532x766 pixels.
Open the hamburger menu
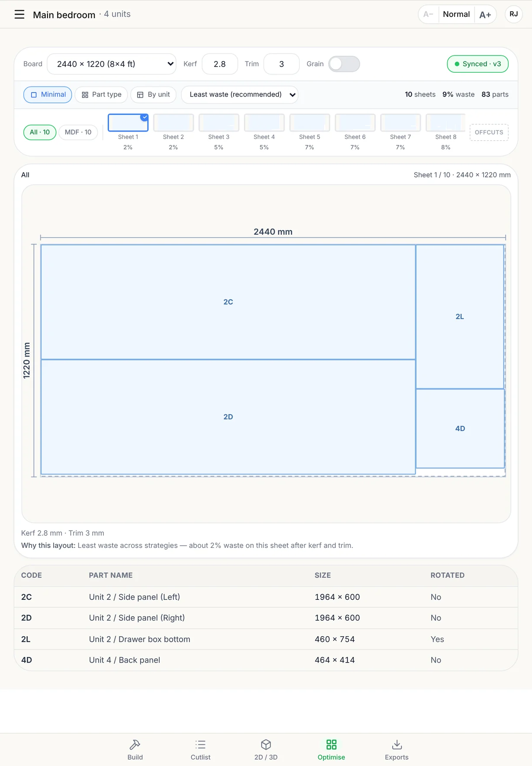[x=19, y=14]
